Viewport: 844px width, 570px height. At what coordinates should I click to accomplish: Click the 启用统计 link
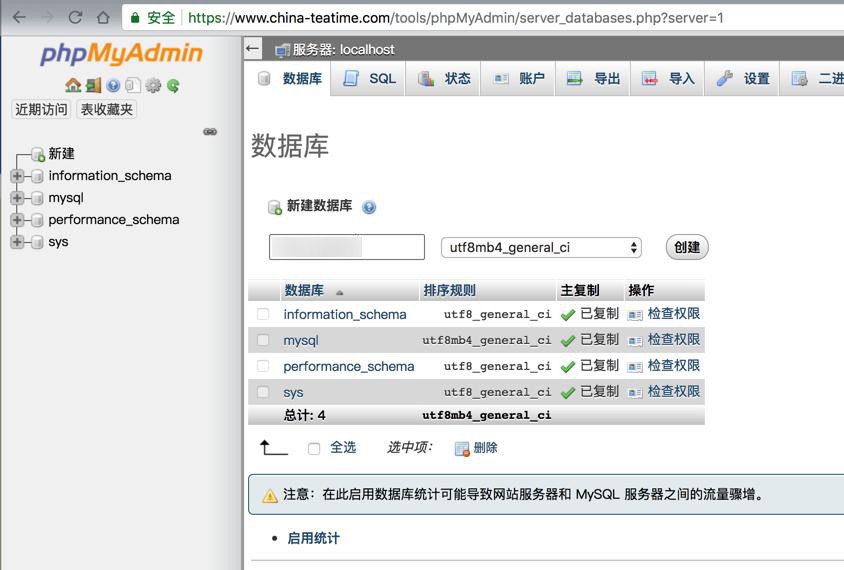(313, 538)
